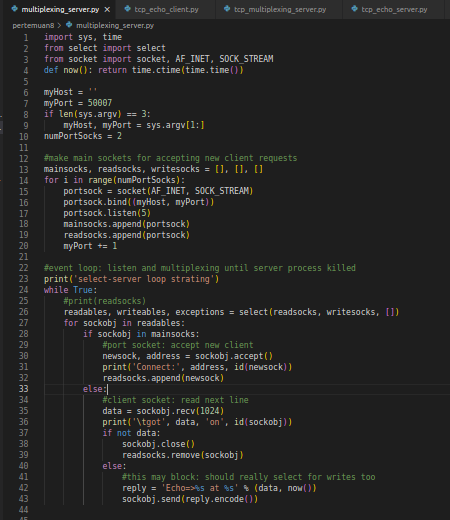The width and height of the screenshot is (450, 520).
Task: Click line number 24 in the gutter
Action: coord(24,290)
